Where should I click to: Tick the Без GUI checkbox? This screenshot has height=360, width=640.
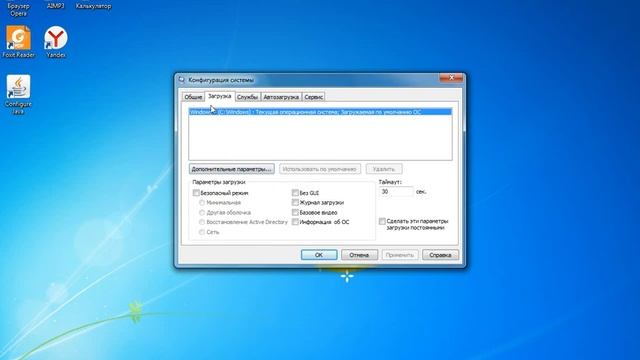[x=295, y=193]
